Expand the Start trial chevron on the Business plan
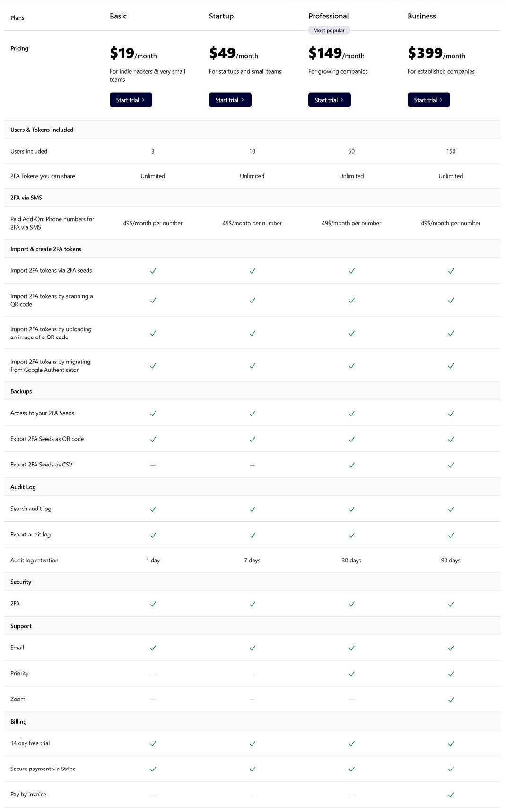The width and height of the screenshot is (506, 812). 441,100
